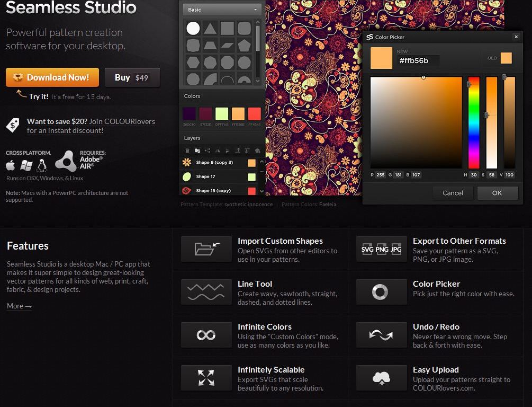The width and height of the screenshot is (532, 407).
Task: Open the Basic shapes dropdown
Action: (x=222, y=10)
